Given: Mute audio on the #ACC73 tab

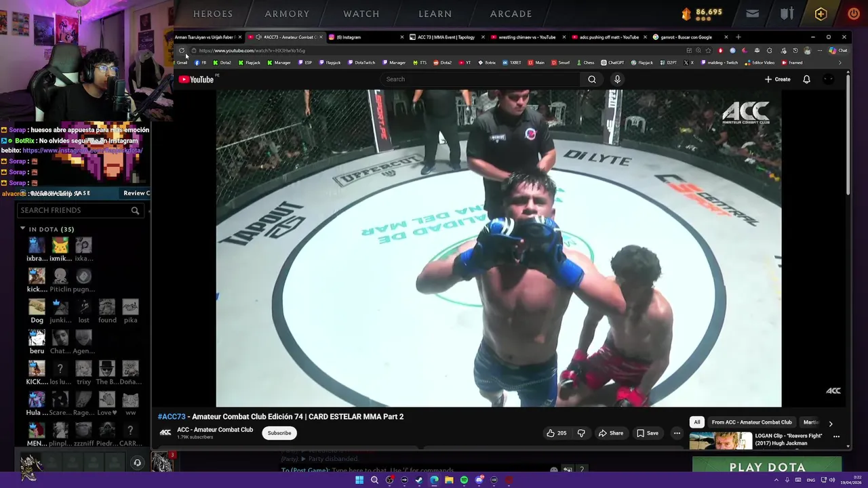Looking at the screenshot, I should pyautogui.click(x=258, y=37).
